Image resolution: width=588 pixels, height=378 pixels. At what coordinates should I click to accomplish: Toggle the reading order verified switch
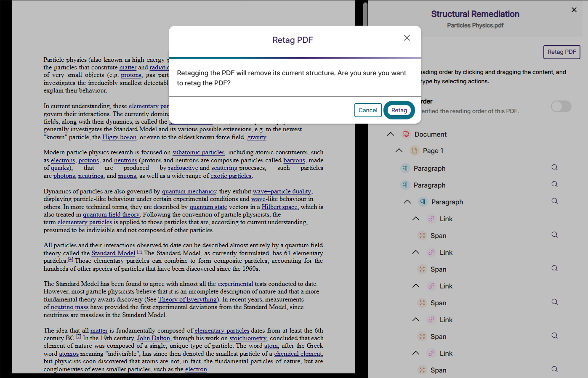561,106
